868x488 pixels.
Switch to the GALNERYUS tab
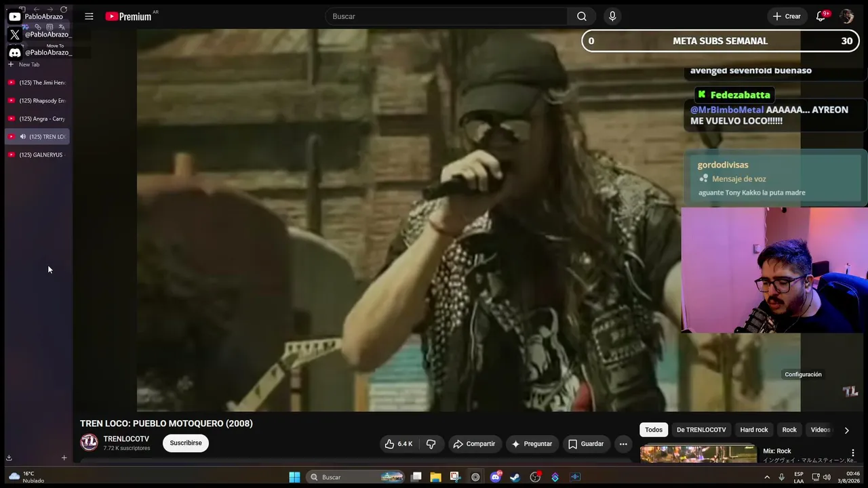(37, 155)
